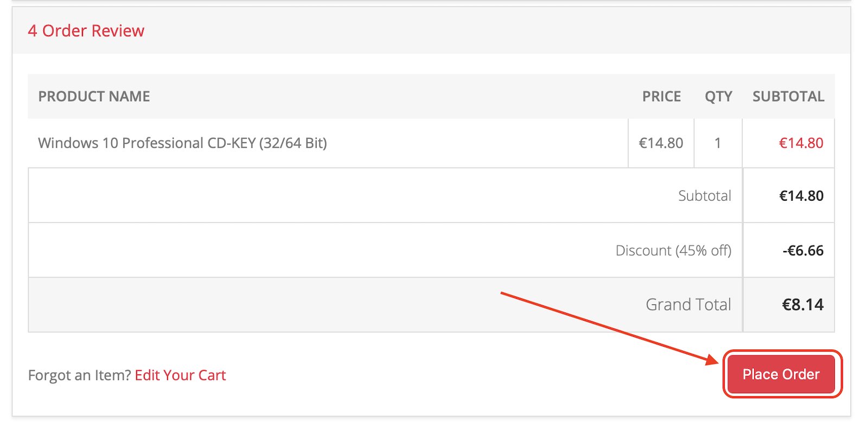Click the red arrowhead pointing at Place Order
The image size is (868, 434).
tap(713, 360)
